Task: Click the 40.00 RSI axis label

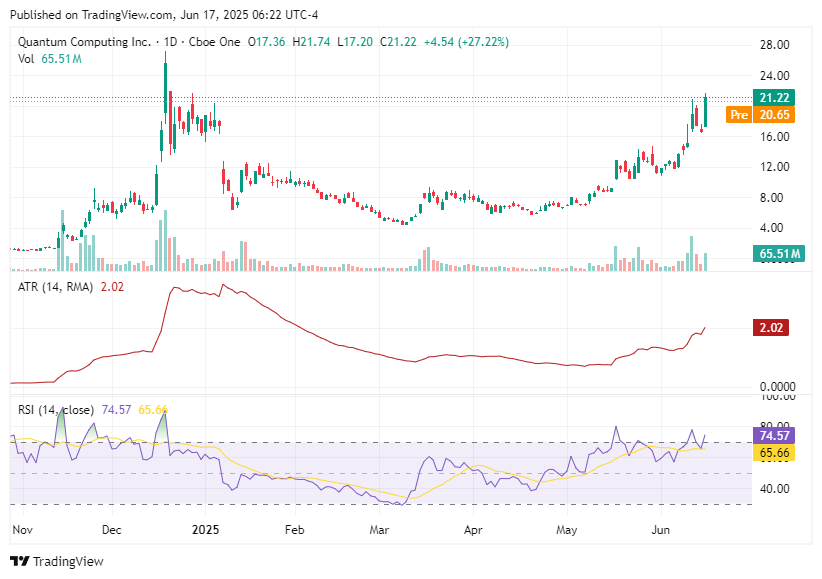Action: 774,489
